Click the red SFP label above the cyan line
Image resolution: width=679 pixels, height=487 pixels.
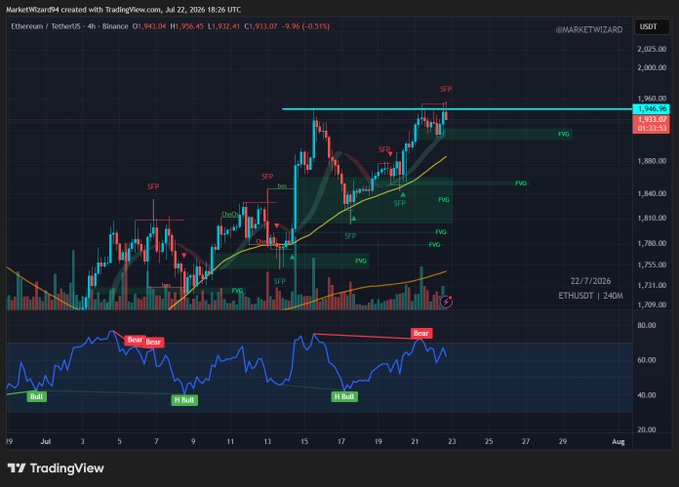tap(446, 89)
